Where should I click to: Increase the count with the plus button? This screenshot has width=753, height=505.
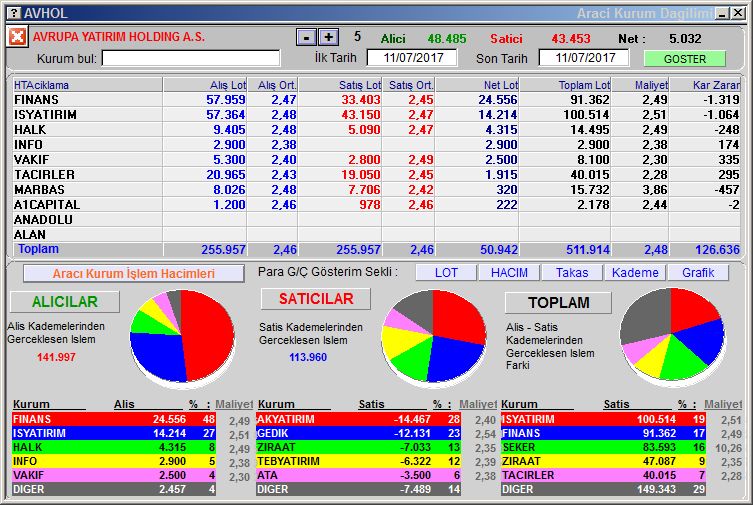click(329, 37)
